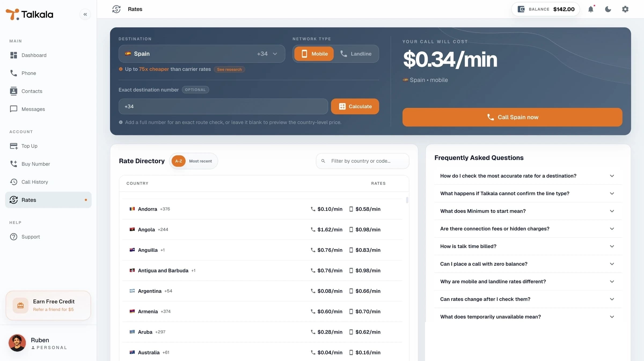644x361 pixels.
Task: Click the Talkala logo
Action: pos(30,14)
